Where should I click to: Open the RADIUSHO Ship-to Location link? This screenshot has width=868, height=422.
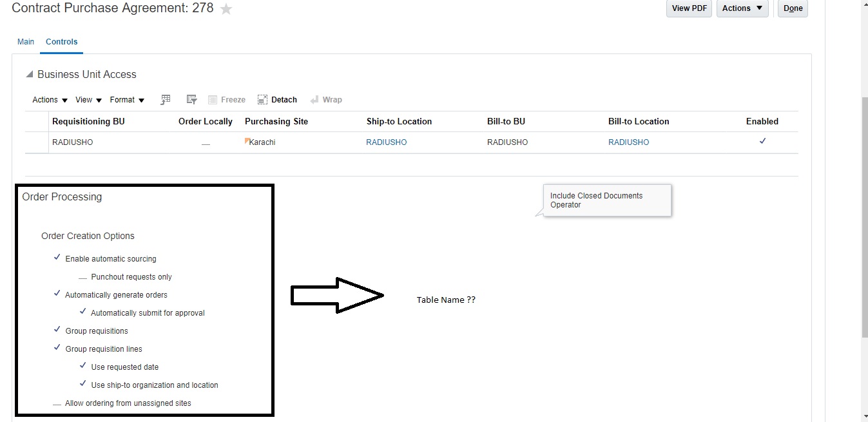point(387,142)
